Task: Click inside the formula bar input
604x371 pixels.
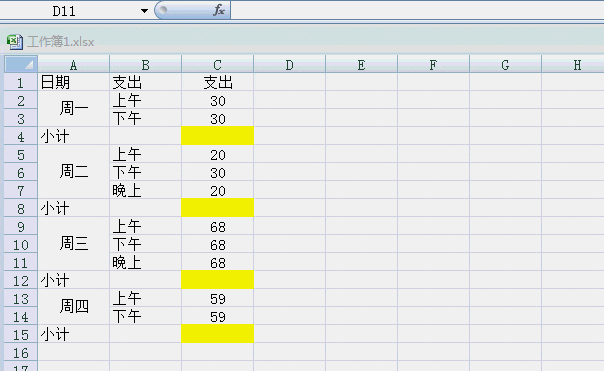Action: click(x=417, y=10)
